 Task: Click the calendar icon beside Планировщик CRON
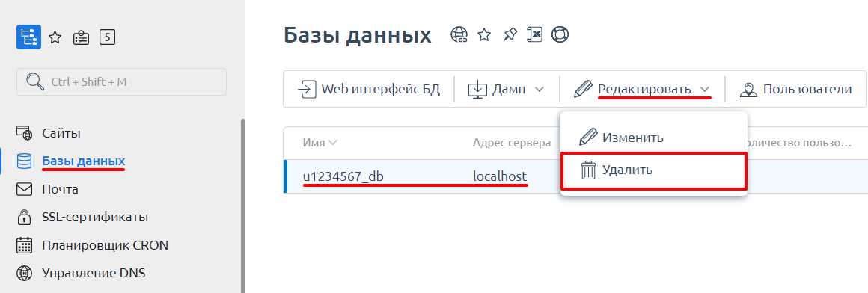(25, 245)
